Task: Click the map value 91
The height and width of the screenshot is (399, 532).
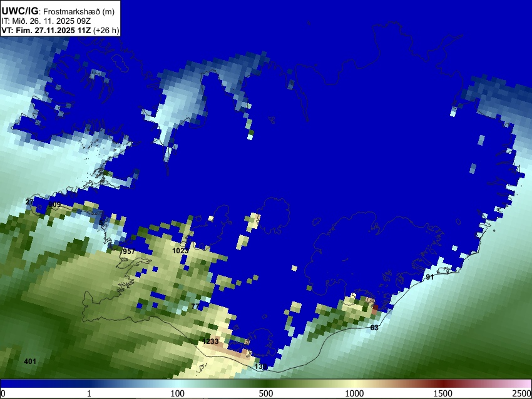Action: [x=429, y=277]
